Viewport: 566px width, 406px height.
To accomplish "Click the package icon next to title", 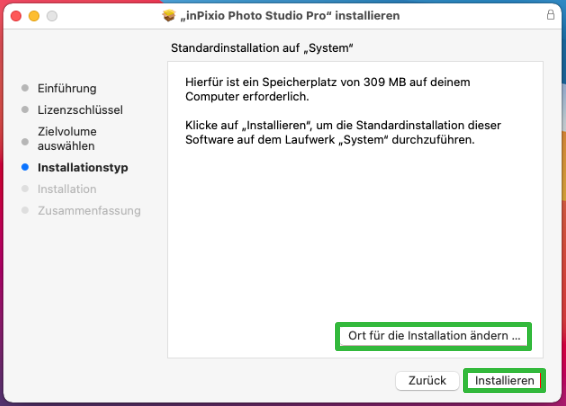I will click(169, 16).
